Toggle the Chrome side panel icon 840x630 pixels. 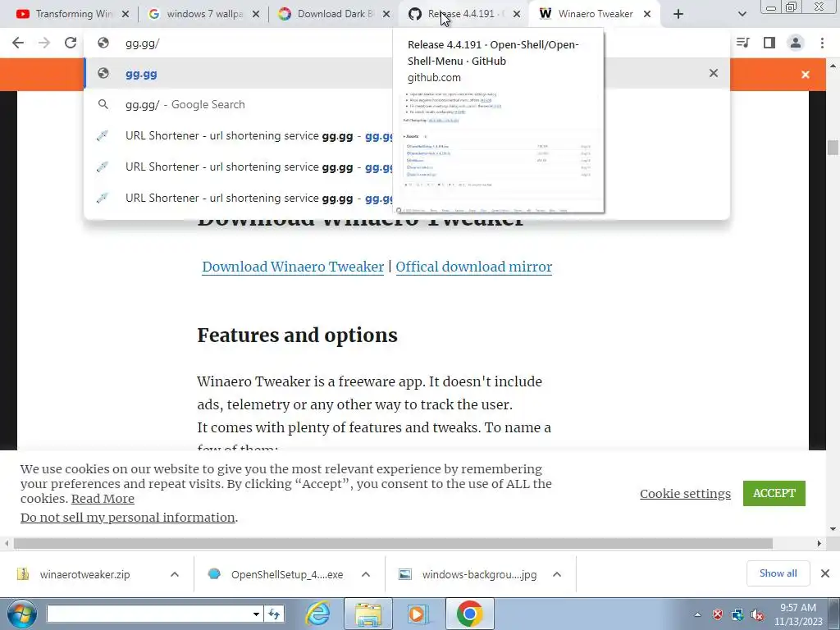point(769,43)
